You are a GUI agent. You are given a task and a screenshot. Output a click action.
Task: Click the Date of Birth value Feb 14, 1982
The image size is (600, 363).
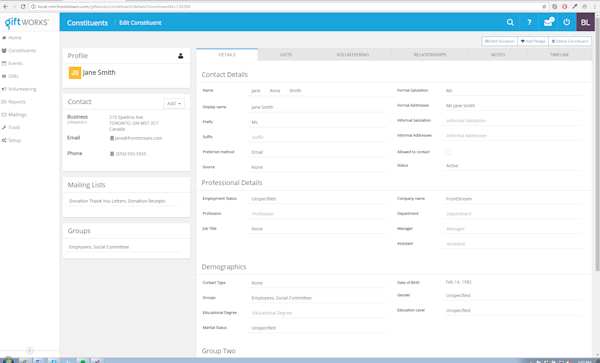(x=458, y=282)
